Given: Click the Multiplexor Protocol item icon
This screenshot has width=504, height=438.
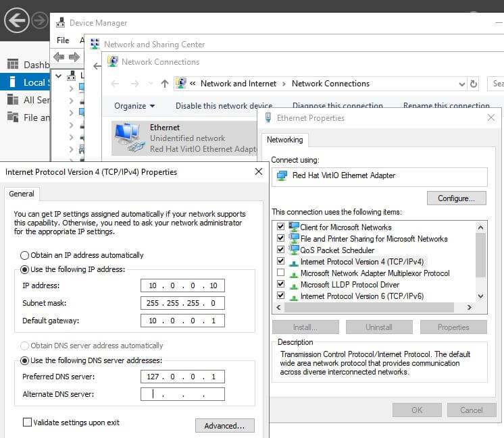Looking at the screenshot, I should 293,275.
